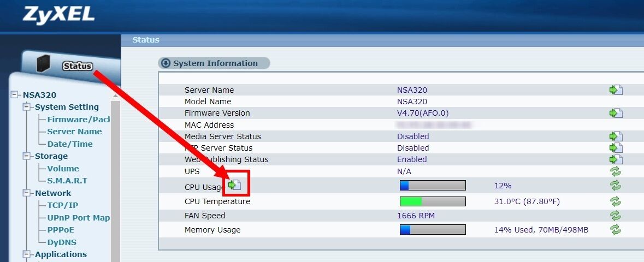Click the edit icon for Server Name row
This screenshot has height=262, width=644.
click(x=616, y=90)
